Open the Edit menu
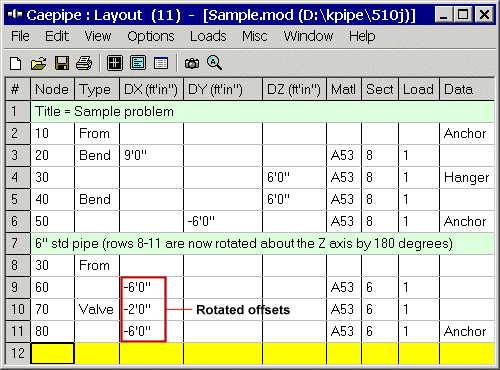This screenshot has width=500, height=370. click(x=57, y=36)
